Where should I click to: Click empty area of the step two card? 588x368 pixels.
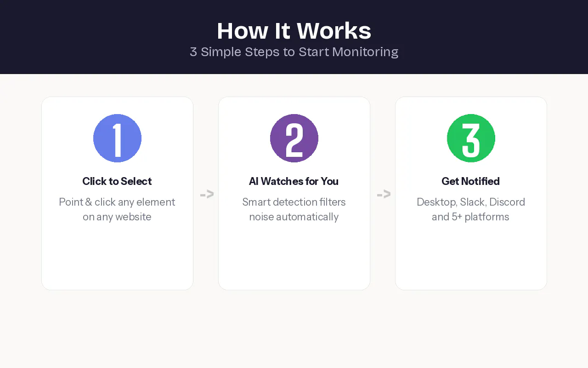coord(294,258)
